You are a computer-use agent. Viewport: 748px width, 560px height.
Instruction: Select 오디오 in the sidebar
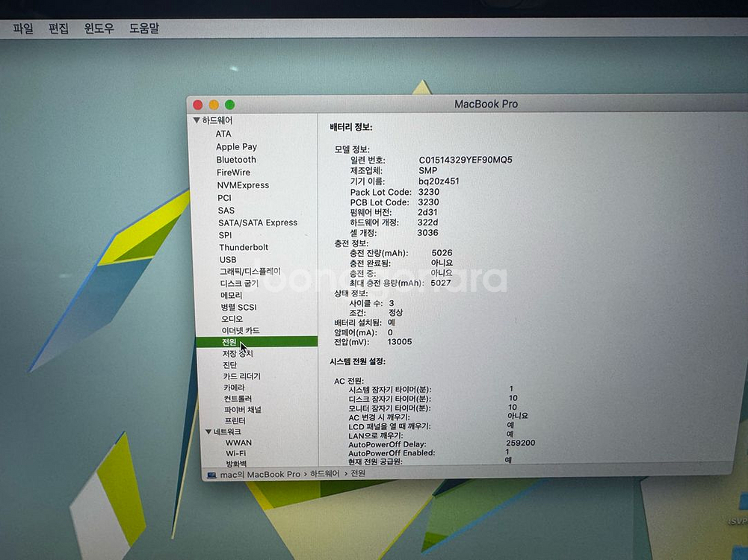click(x=232, y=319)
